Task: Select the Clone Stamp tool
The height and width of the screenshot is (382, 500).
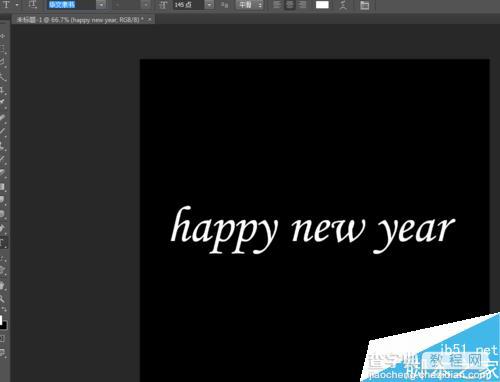Action: tap(3, 145)
